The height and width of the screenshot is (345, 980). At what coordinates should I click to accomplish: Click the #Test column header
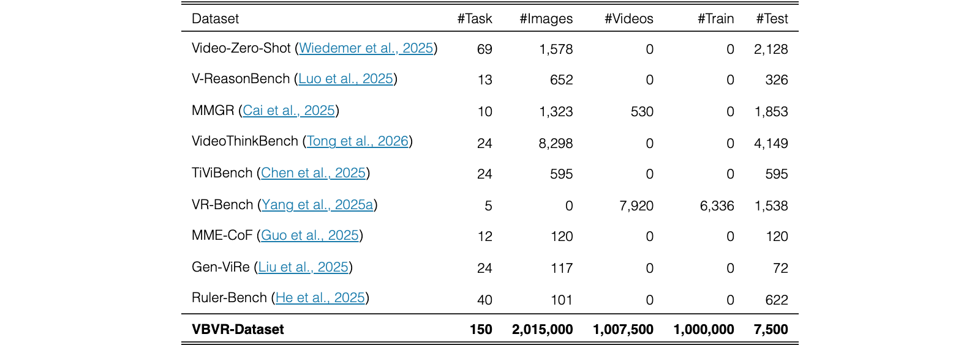[x=772, y=19]
